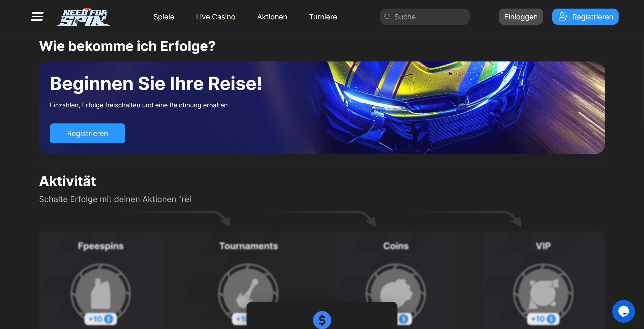Click the Coins card title
The height and width of the screenshot is (329, 644).
click(396, 246)
